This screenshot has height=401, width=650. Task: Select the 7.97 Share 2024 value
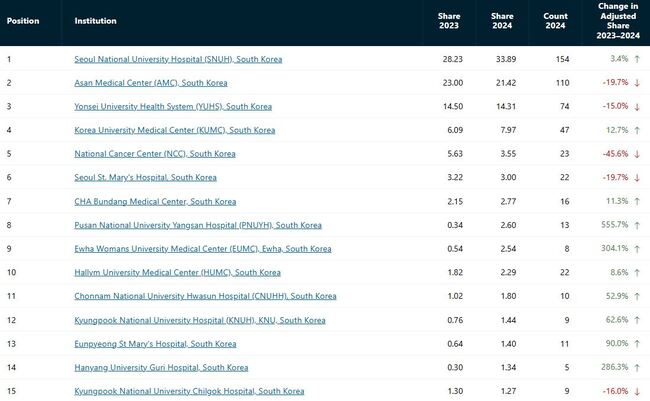508,130
